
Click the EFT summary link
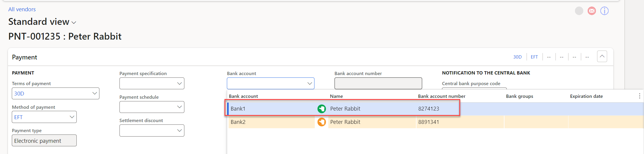click(534, 57)
